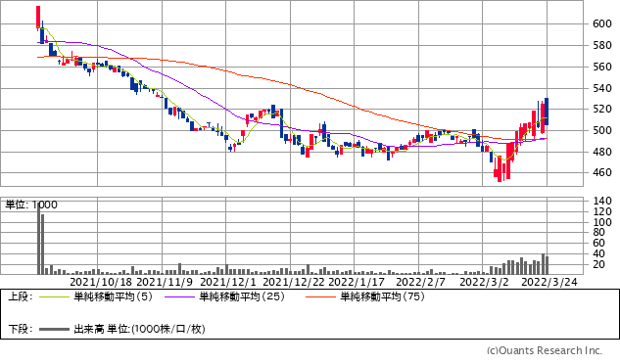The height and width of the screenshot is (364, 620).
Task: Click the 80 volume axis label
Action: (599, 233)
